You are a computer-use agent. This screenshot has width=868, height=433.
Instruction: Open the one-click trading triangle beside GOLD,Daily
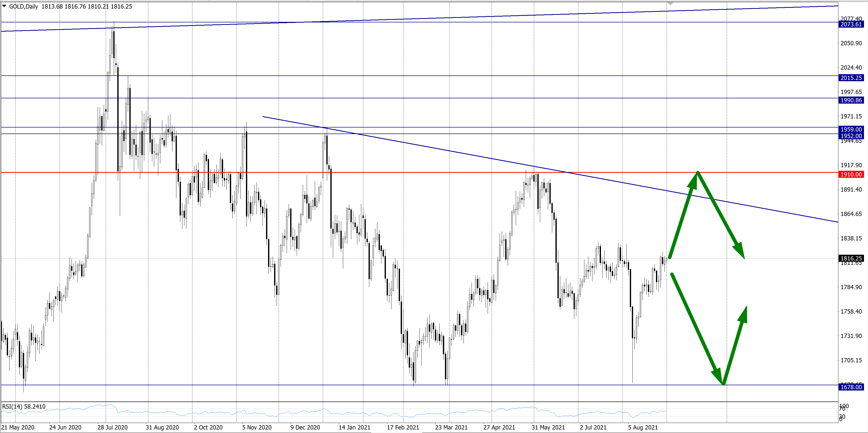pyautogui.click(x=4, y=6)
